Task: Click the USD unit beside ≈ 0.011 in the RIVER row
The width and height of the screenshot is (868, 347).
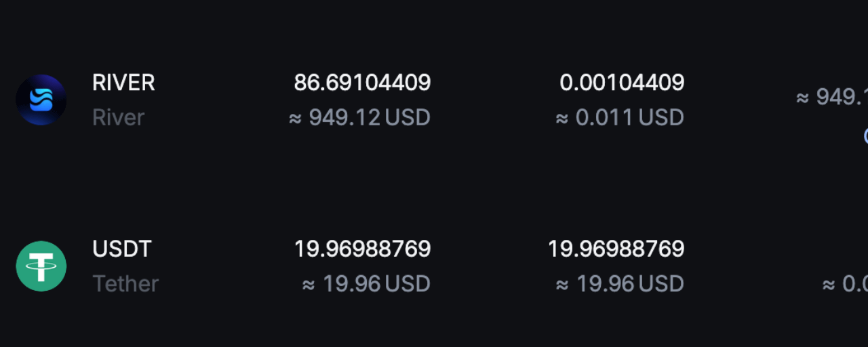Action: coord(661,117)
